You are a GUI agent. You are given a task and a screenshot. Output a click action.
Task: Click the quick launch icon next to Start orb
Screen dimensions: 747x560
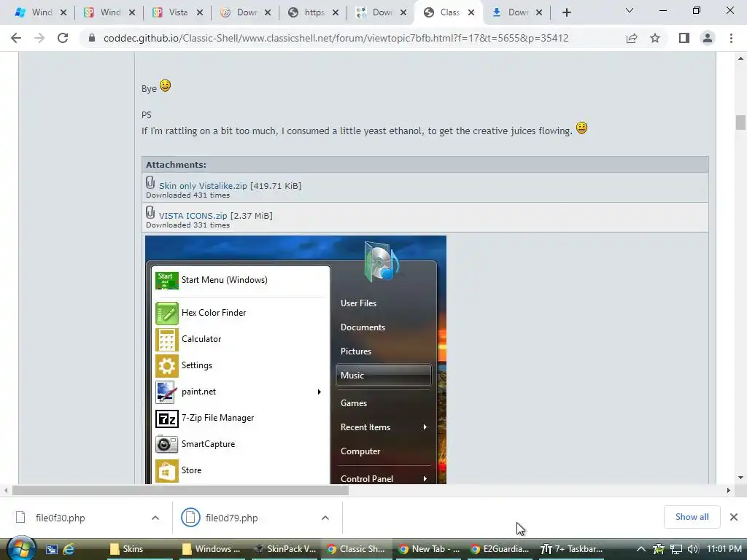(x=52, y=549)
